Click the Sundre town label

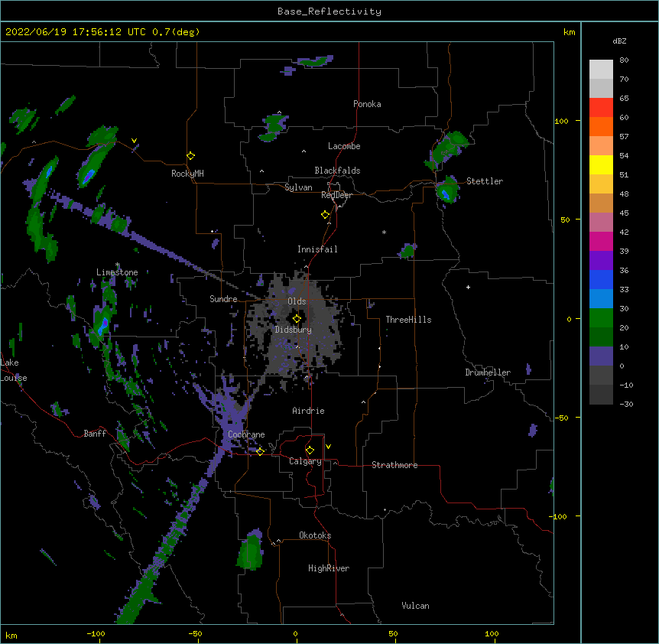tap(223, 299)
